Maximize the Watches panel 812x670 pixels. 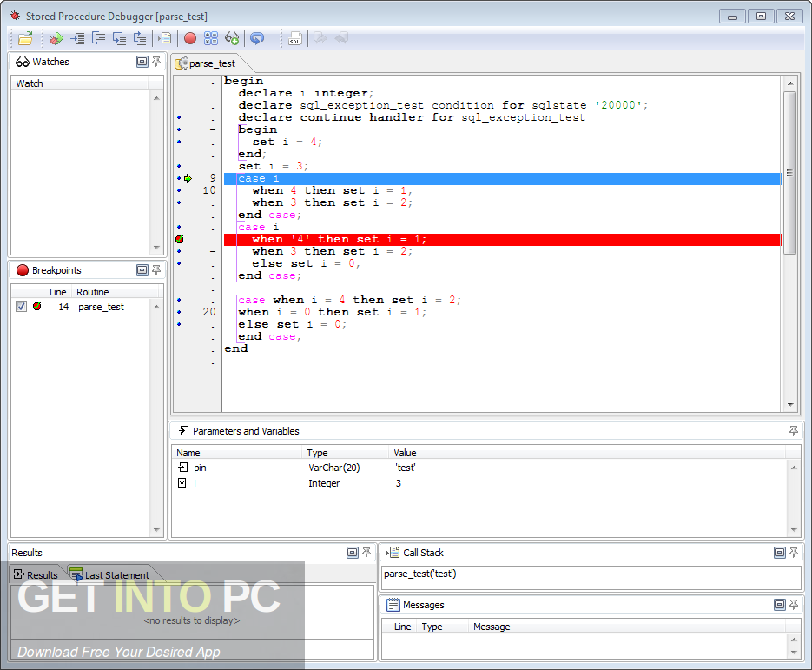coord(142,62)
